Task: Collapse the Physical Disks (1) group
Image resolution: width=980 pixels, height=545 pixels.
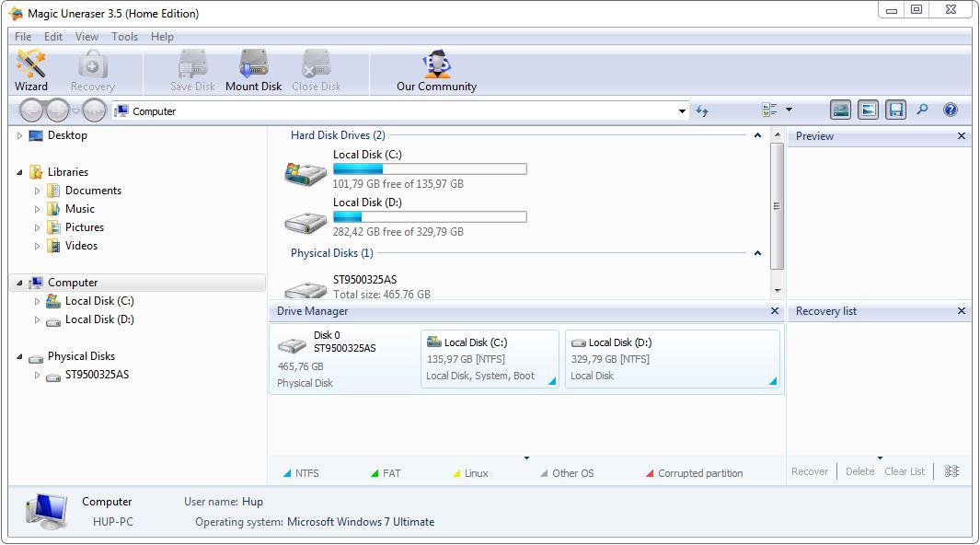Action: (757, 253)
